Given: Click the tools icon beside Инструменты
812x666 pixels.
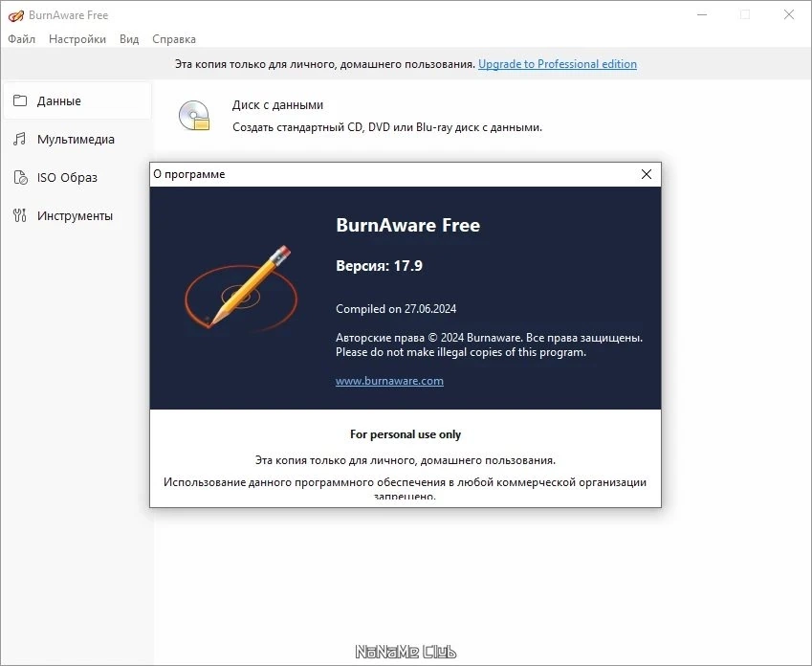Looking at the screenshot, I should pos(20,215).
